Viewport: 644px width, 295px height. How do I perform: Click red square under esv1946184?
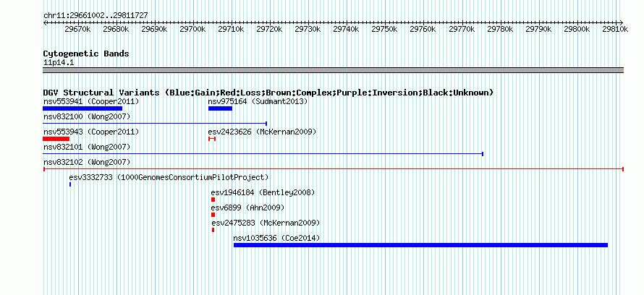click(213, 200)
